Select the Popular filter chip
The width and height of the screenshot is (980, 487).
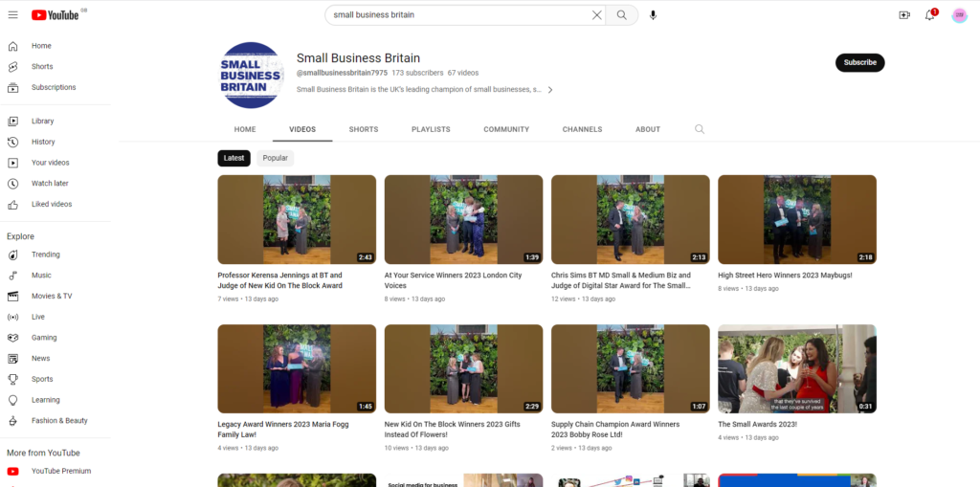tap(275, 158)
